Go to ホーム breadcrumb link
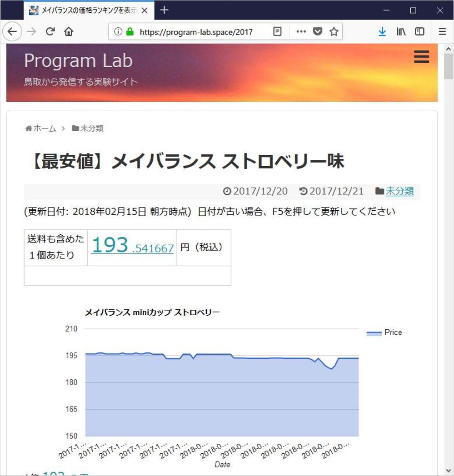Viewport: 454px width, 476px height. pyautogui.click(x=41, y=128)
